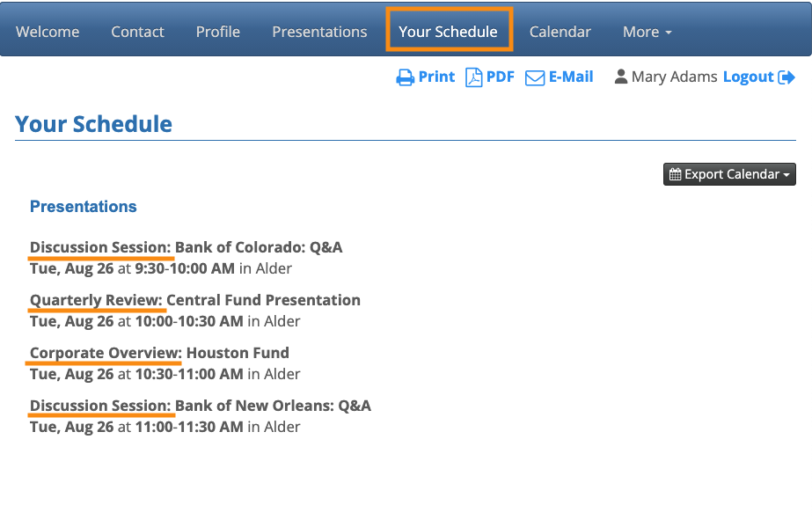Switch to the Profile tab
Viewport: 812px width, 520px height.
[218, 32]
